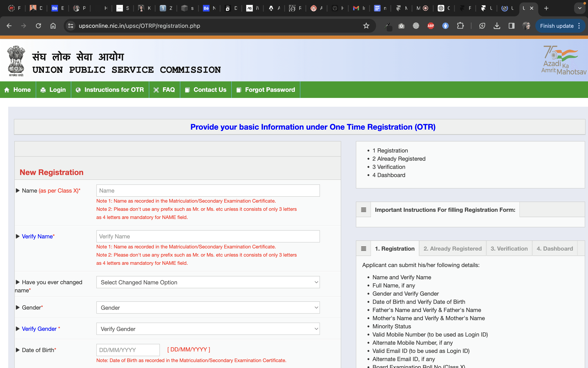Toggle the browser side panel icon

click(x=511, y=26)
